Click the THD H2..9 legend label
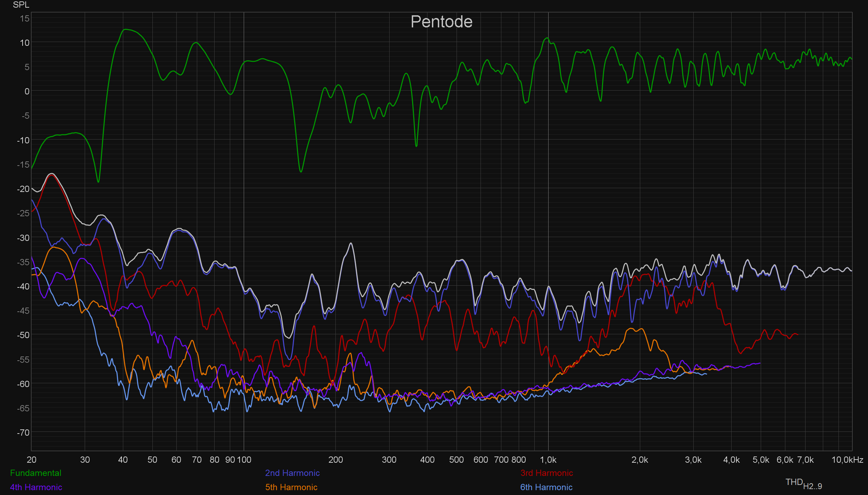868x495 pixels. pos(803,483)
